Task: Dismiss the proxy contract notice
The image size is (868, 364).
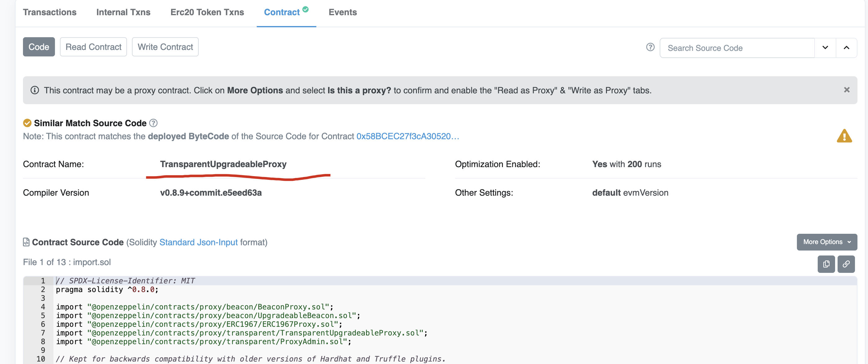Action: point(847,90)
